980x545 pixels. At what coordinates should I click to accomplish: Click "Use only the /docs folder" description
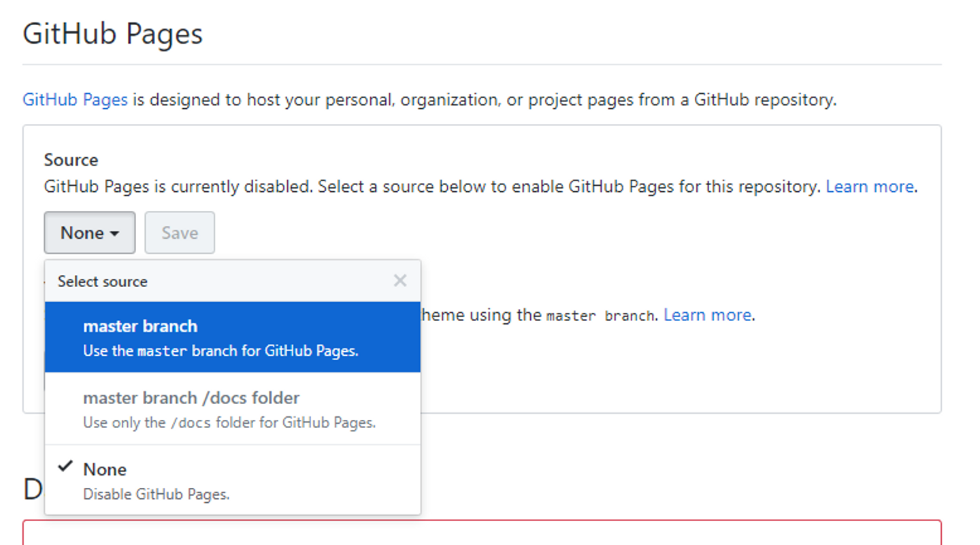[229, 423]
